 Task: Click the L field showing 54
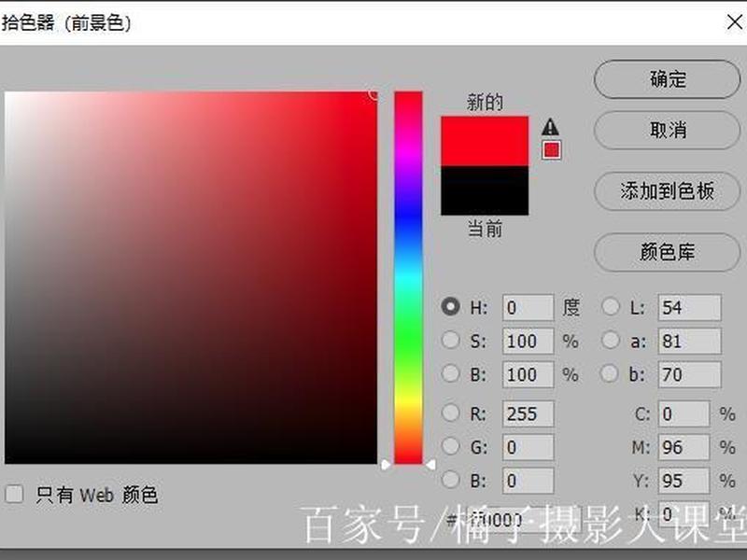(689, 307)
